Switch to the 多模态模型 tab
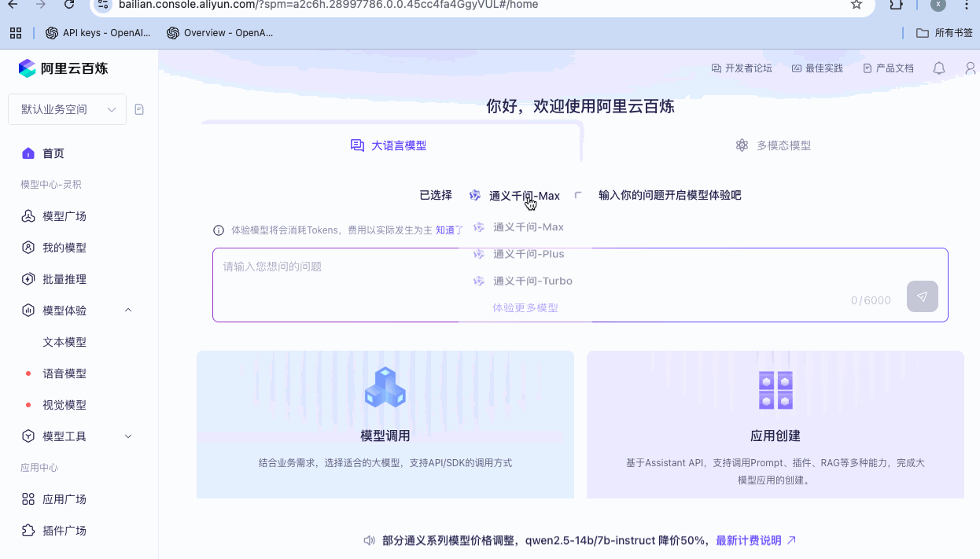 pos(773,145)
